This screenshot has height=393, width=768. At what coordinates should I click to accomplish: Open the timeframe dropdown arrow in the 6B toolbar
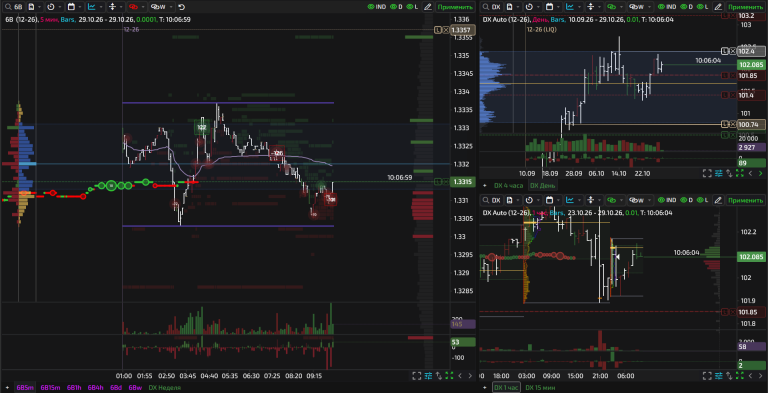(60, 7)
